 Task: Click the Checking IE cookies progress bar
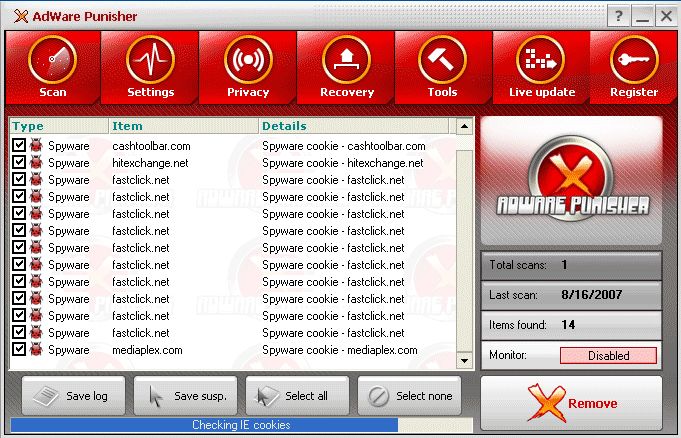point(241,425)
